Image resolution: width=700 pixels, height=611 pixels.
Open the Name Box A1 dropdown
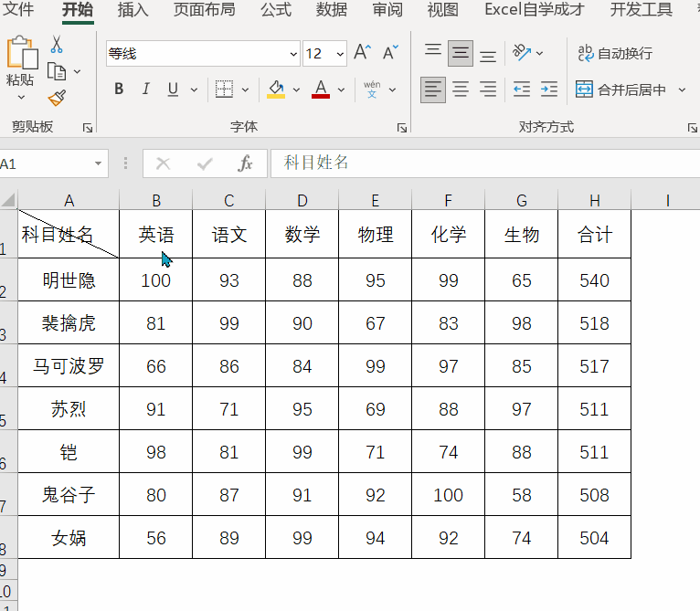point(98,163)
